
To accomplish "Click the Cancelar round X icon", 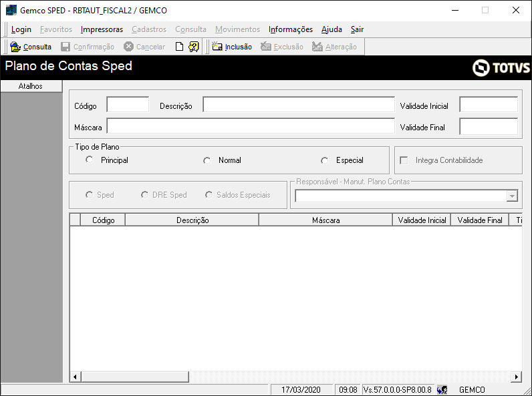I will 128,47.
